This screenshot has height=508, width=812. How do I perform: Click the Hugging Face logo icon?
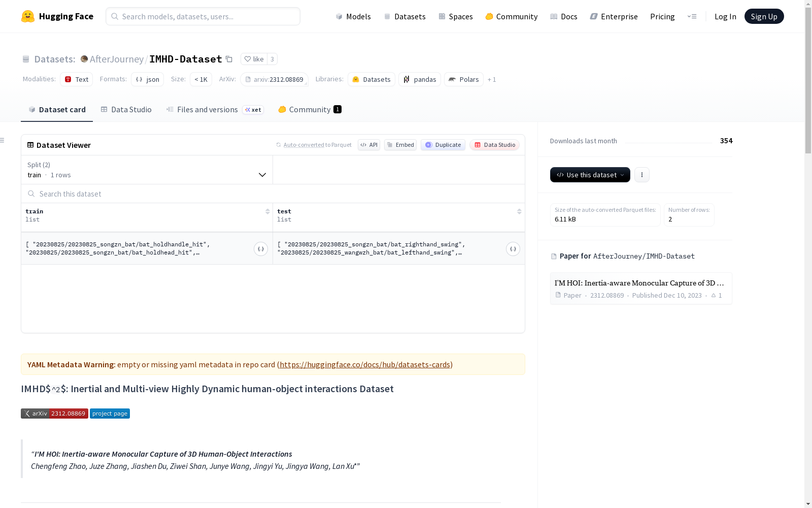[x=28, y=16]
